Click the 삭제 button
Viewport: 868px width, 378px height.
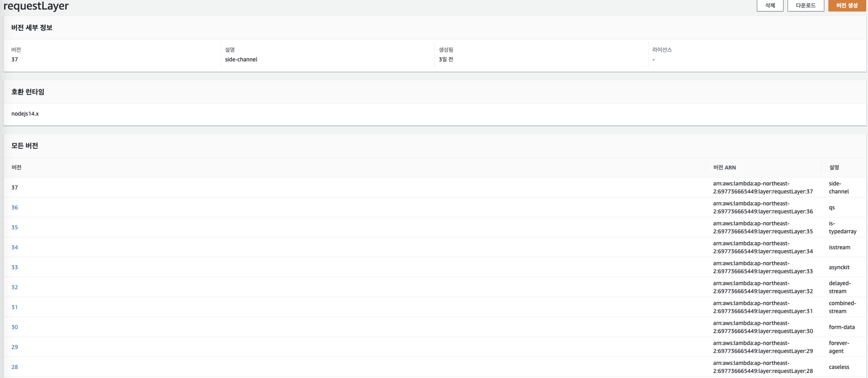pos(770,5)
